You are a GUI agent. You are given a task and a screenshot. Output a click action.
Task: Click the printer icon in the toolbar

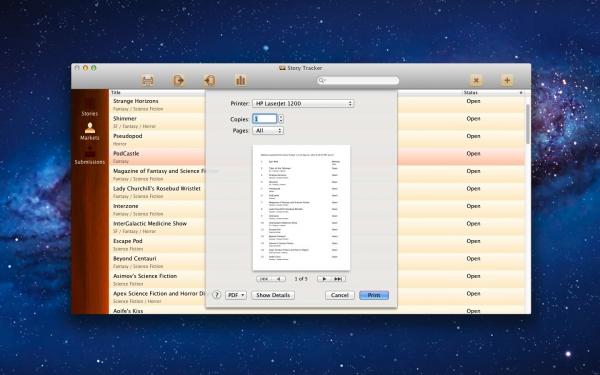pyautogui.click(x=148, y=80)
